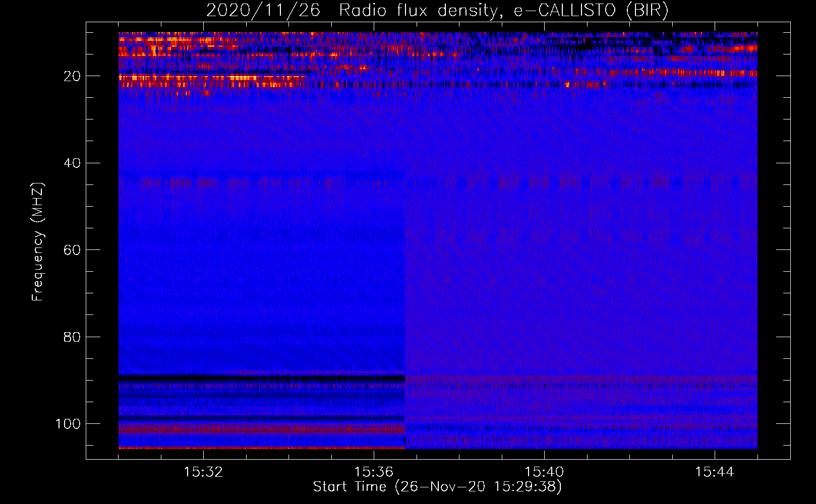Click the 80 frequency tick label

(72, 337)
